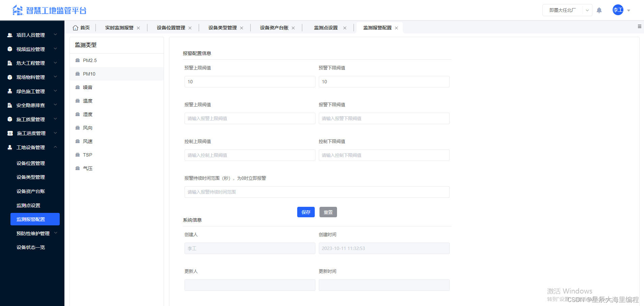Click the 噪音 type icon
Screen dimensions: 644x306
78,87
